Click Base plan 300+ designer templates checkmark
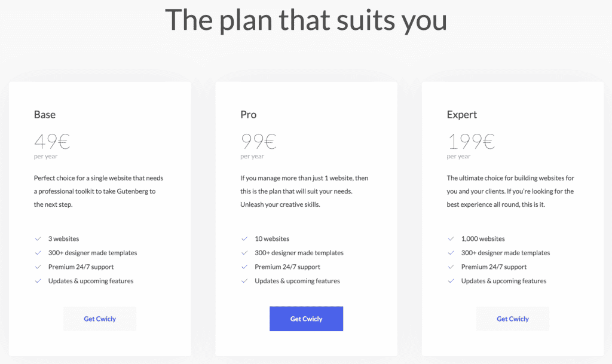Screen dimensions: 612x364 (38, 253)
